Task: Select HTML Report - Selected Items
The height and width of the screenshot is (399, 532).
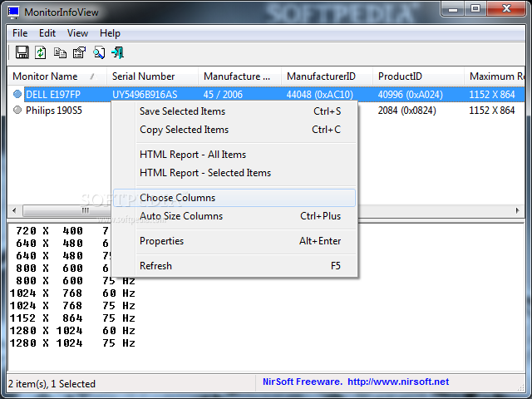Action: point(234,173)
